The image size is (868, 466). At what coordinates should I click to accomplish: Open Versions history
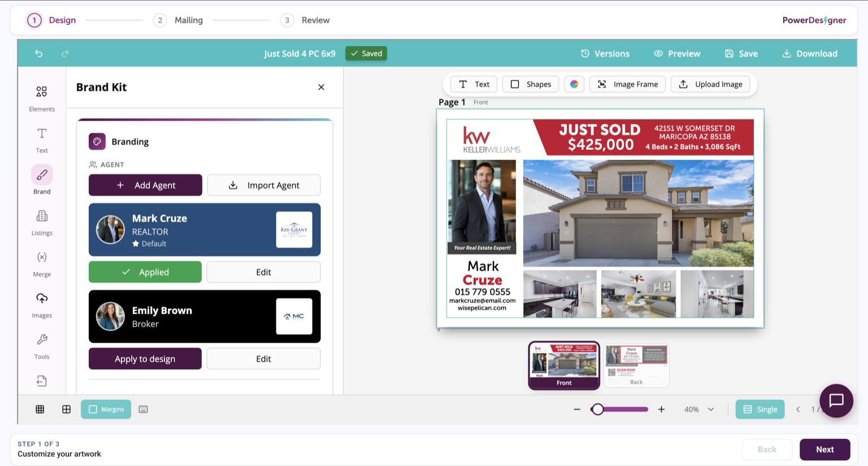point(605,54)
